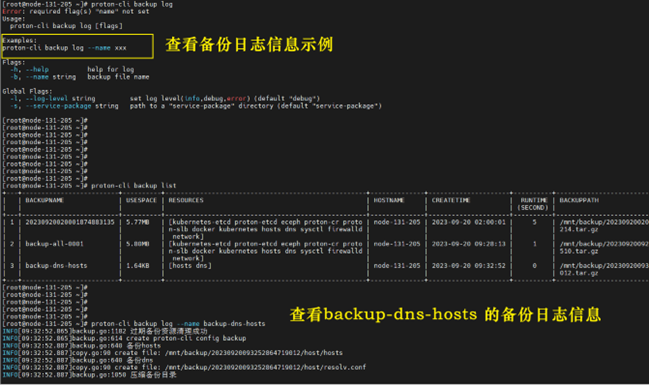649x385 pixels.
Task: Click the RESOURCES column header
Action: click(x=186, y=200)
